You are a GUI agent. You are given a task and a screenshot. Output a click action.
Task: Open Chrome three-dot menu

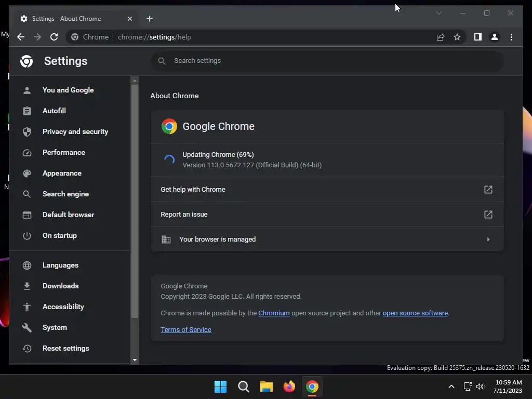(x=511, y=37)
